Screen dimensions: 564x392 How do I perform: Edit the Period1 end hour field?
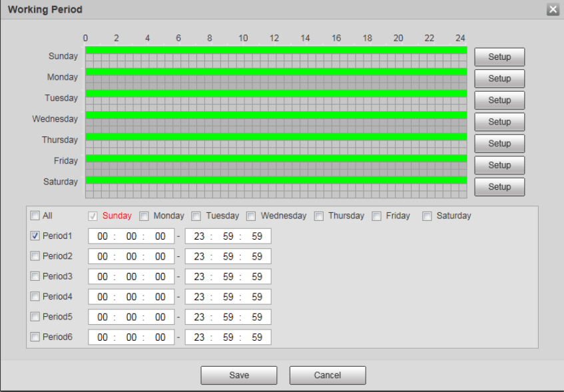tap(199, 236)
